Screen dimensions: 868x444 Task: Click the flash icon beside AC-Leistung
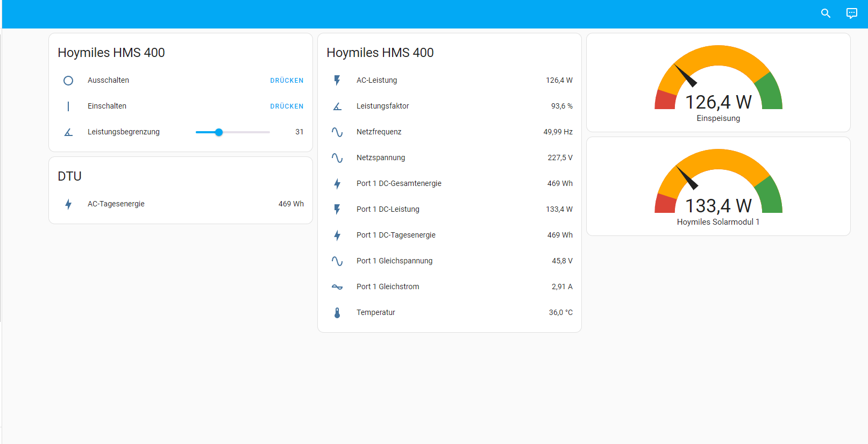337,81
